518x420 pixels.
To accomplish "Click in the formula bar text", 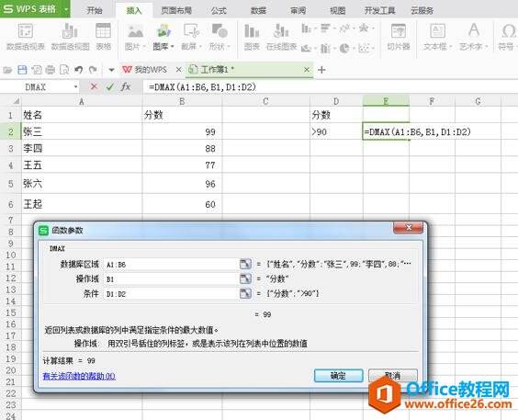I will (202, 87).
